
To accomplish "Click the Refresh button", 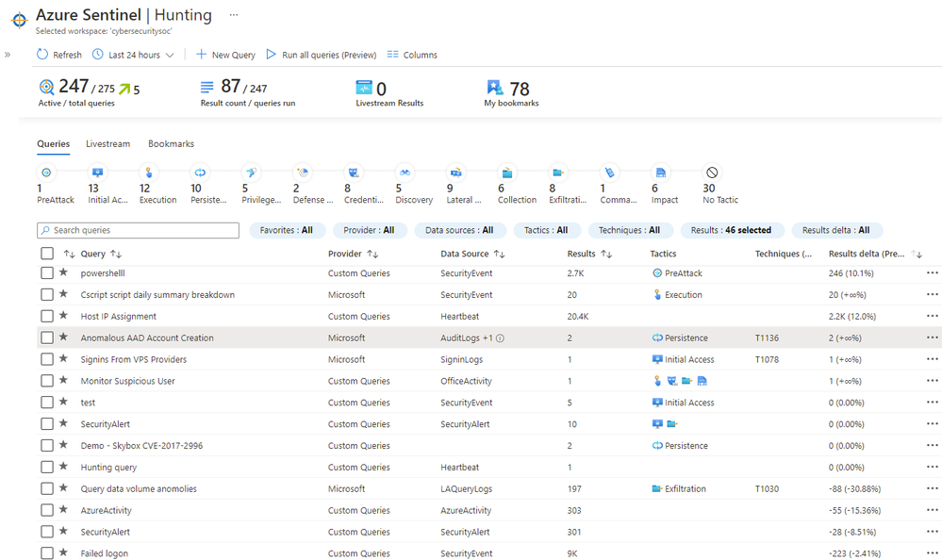I will click(58, 55).
